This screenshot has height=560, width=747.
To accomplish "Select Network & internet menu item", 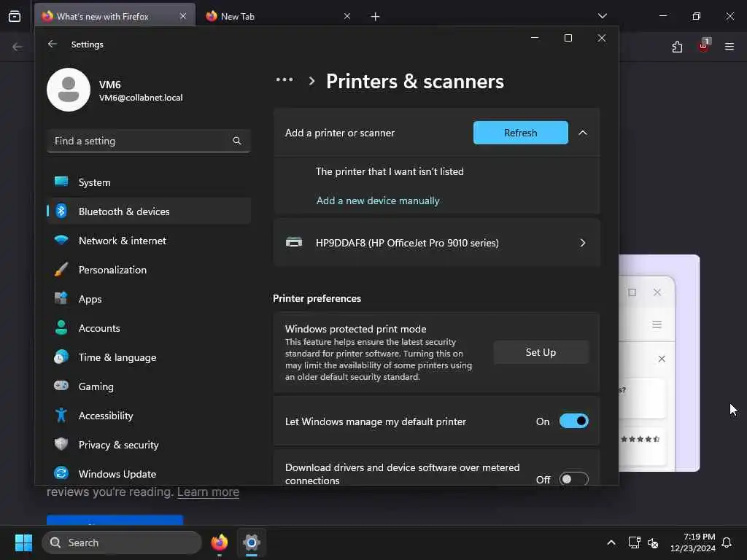I will 149,241.
